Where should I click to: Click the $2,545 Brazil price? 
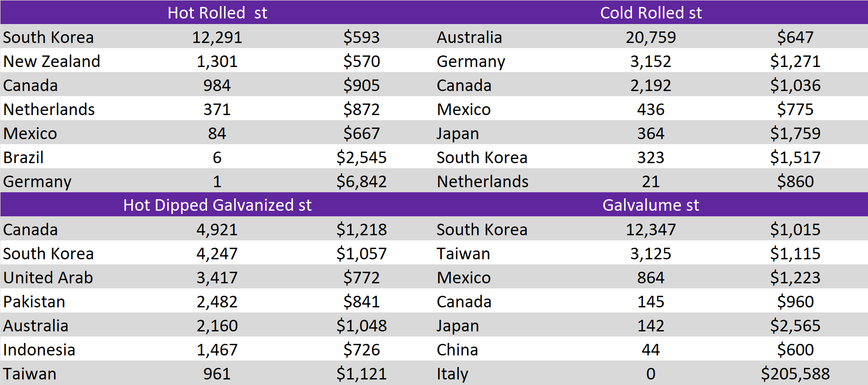(361, 157)
